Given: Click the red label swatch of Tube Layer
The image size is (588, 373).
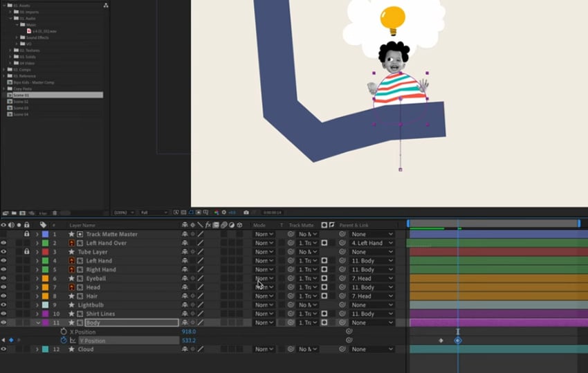Looking at the screenshot, I should pos(45,252).
